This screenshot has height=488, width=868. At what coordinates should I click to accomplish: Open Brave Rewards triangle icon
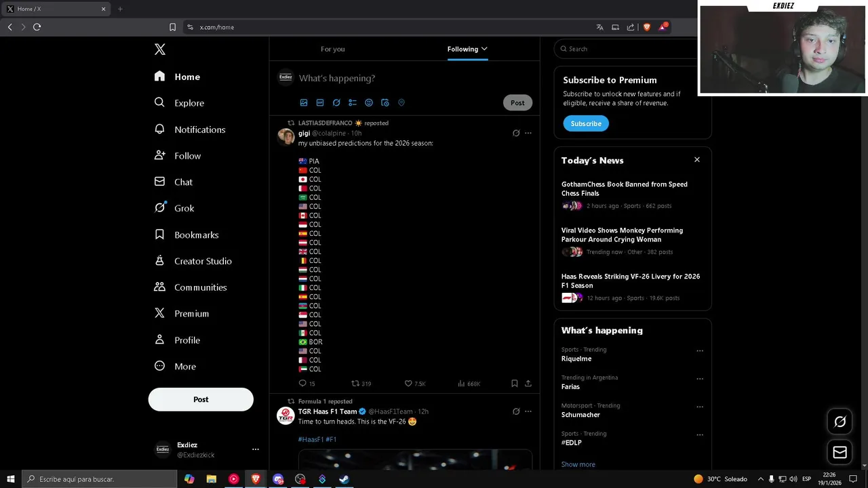click(663, 27)
